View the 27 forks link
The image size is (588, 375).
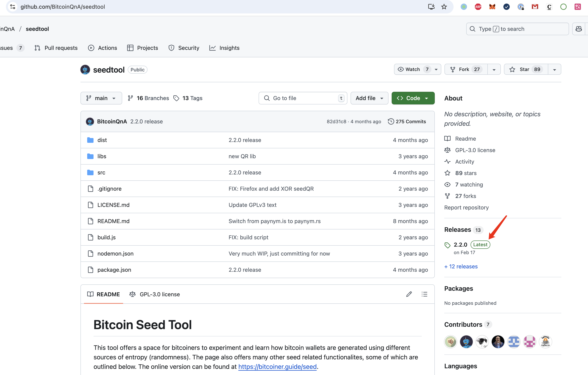tap(460, 196)
